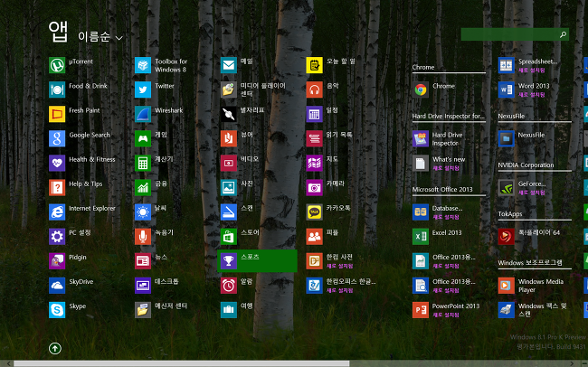Open Hard Drive Inspector app

coord(421,138)
